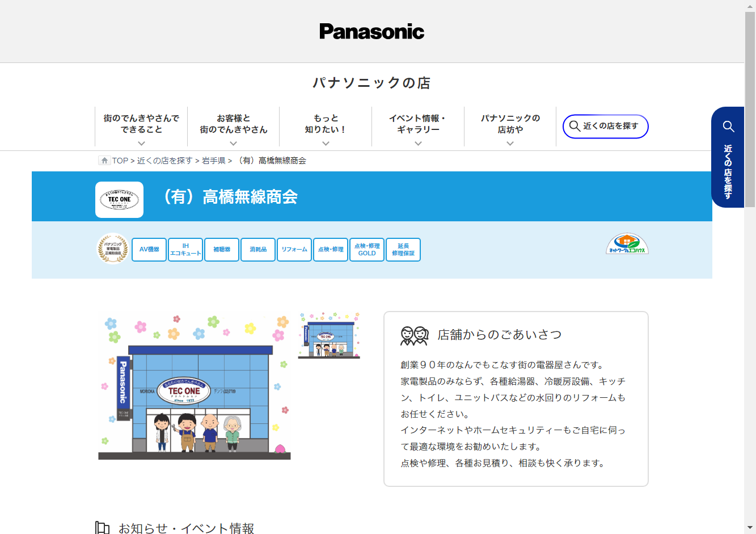756x534 pixels.
Task: Click the 近くの店を探す search button
Action: pos(605,127)
